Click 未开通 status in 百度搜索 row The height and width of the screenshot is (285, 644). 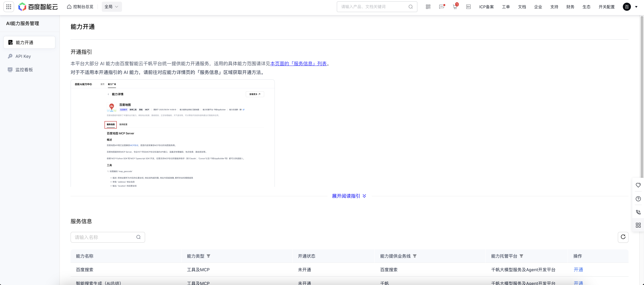(x=304, y=270)
